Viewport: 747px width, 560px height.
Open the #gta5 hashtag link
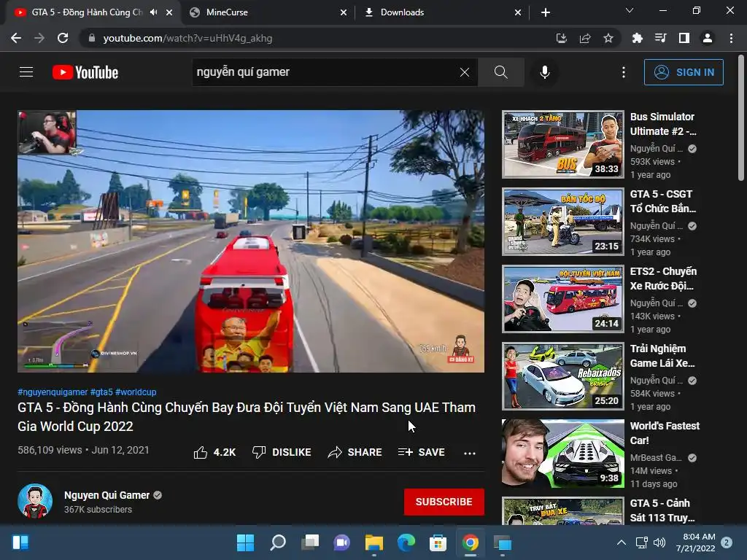point(101,392)
